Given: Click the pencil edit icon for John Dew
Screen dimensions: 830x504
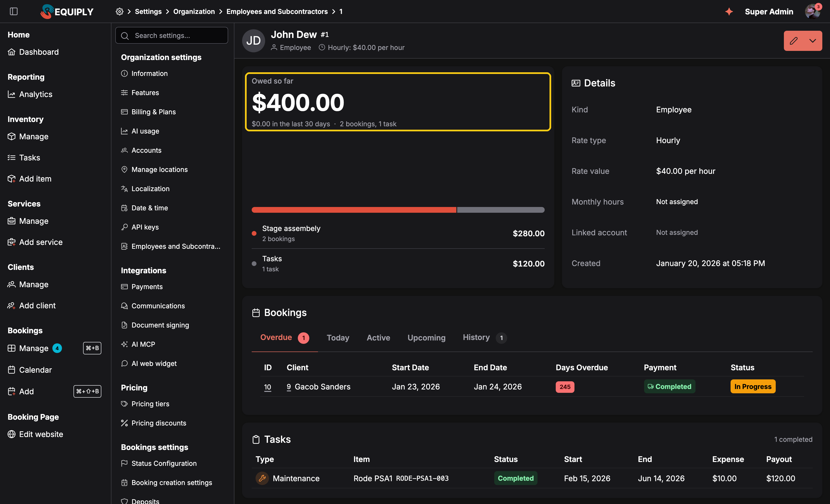Looking at the screenshot, I should (x=794, y=41).
